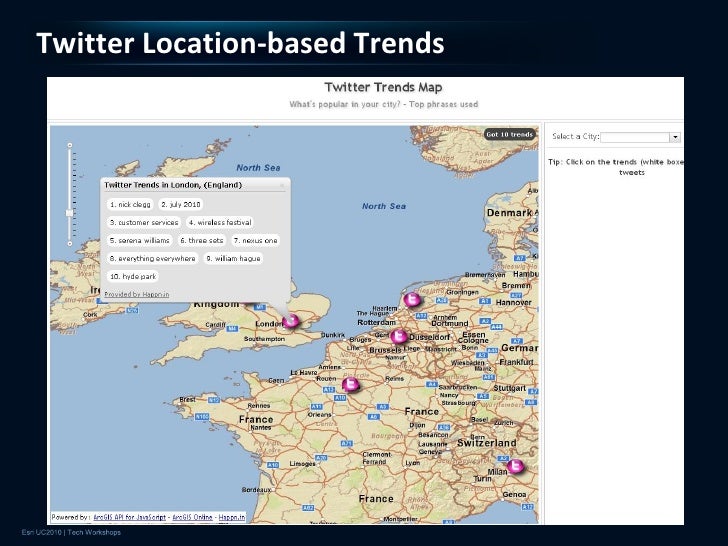
Task: Open the '3. customer services' trend
Action: [144, 222]
